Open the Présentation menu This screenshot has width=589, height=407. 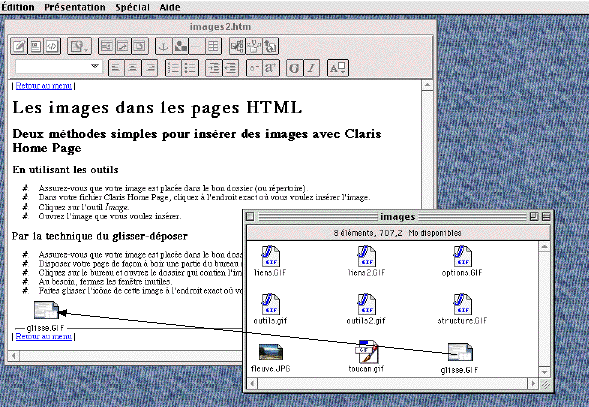75,7
